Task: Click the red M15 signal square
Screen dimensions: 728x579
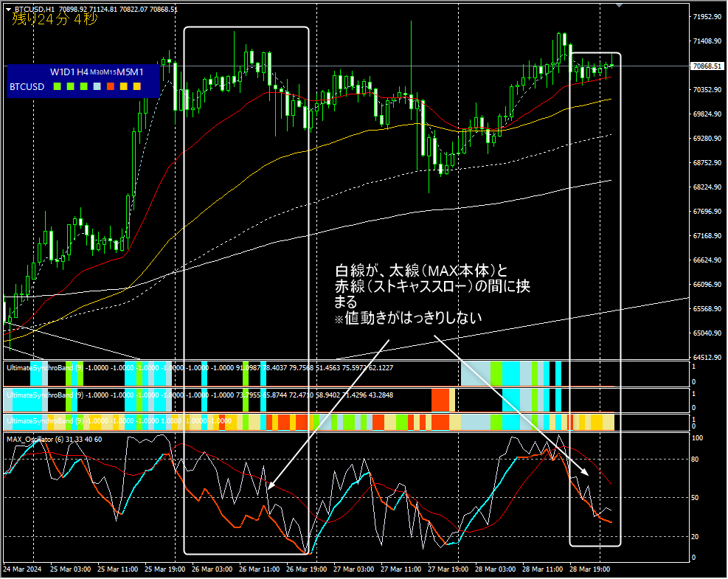Action: point(111,86)
